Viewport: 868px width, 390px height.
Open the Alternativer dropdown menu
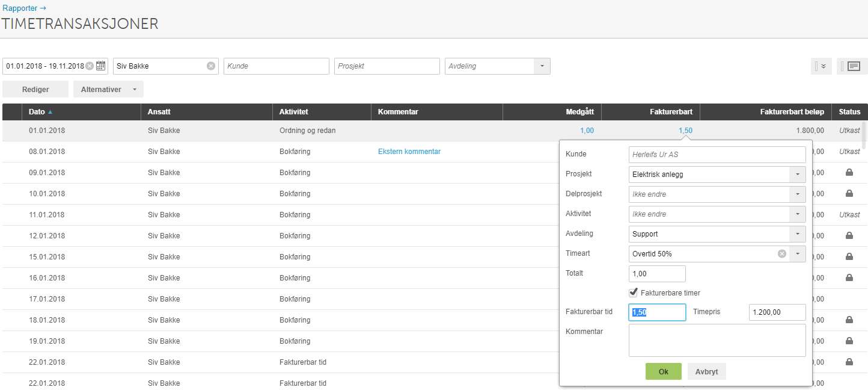tap(108, 89)
